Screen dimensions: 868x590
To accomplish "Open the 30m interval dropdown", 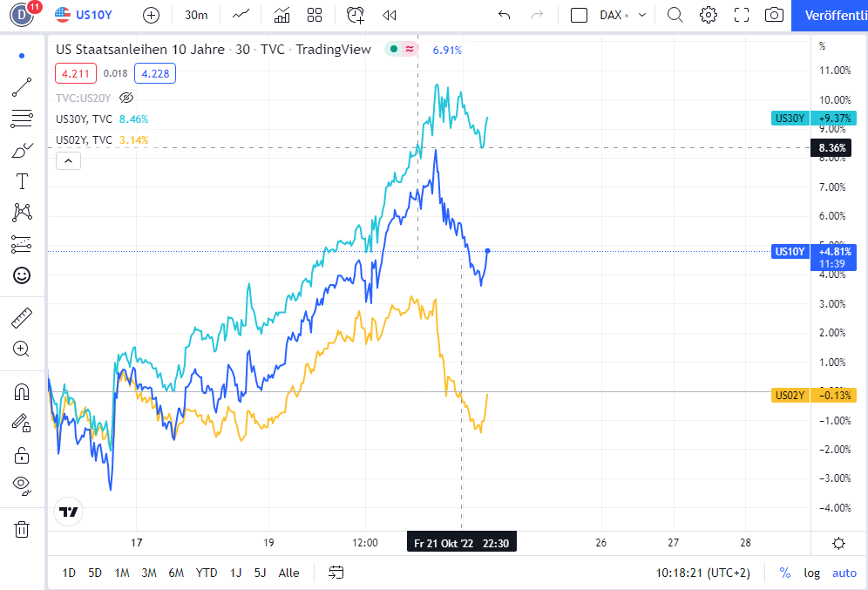I will [x=195, y=15].
